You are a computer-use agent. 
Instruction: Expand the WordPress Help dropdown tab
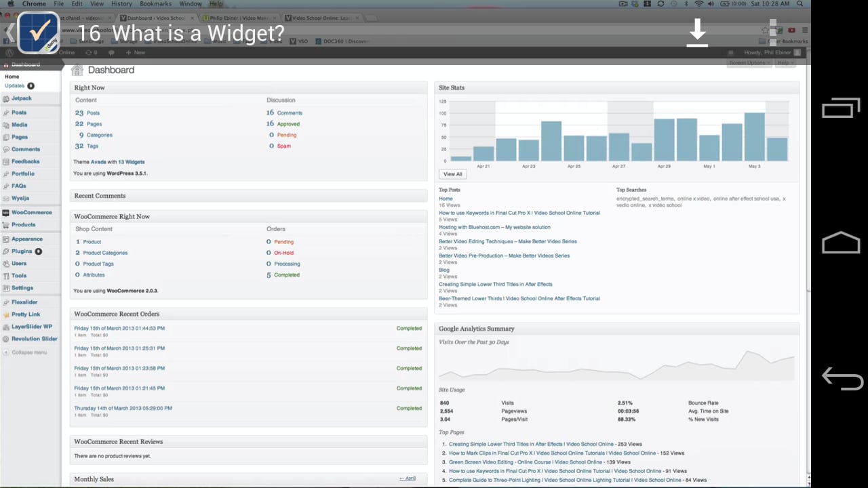(785, 62)
